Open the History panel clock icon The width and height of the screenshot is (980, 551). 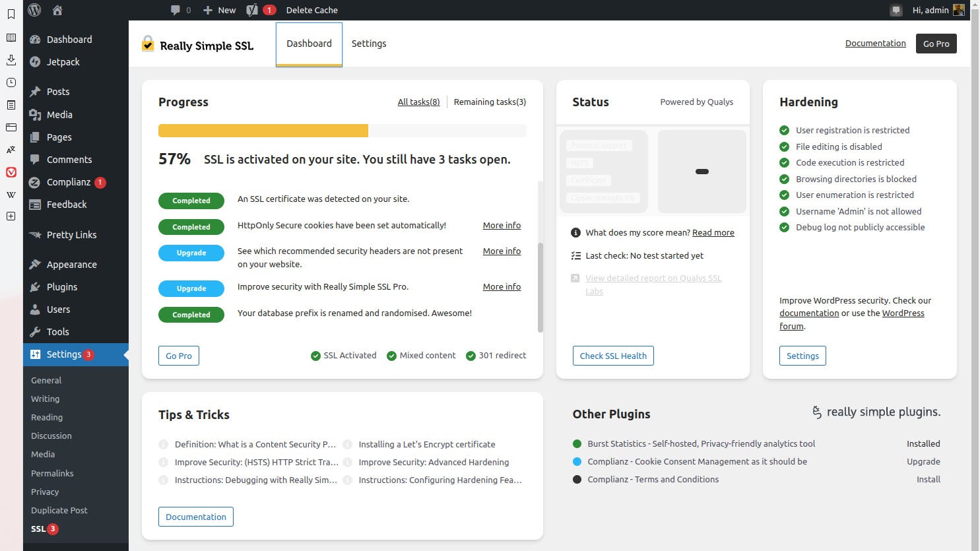(11, 82)
